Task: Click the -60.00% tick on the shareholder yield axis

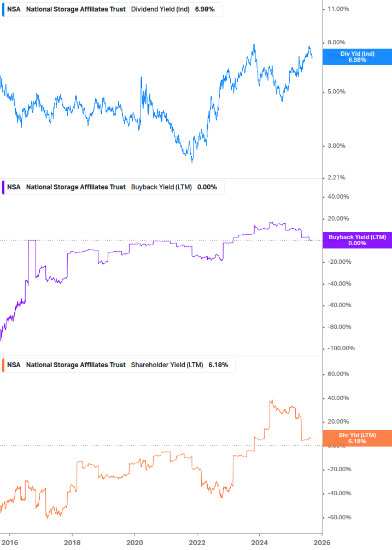Action: (340, 517)
